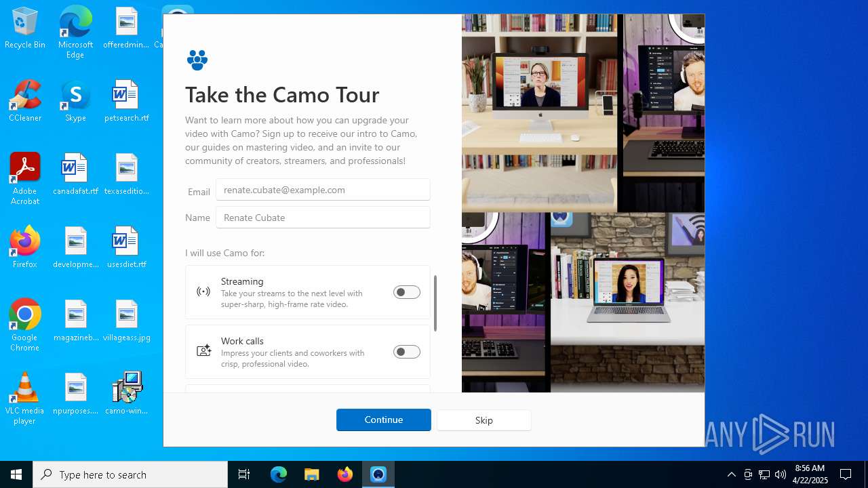Click the Camo usage list scrollbar
Screen dimensions: 868x488
[x=435, y=304]
